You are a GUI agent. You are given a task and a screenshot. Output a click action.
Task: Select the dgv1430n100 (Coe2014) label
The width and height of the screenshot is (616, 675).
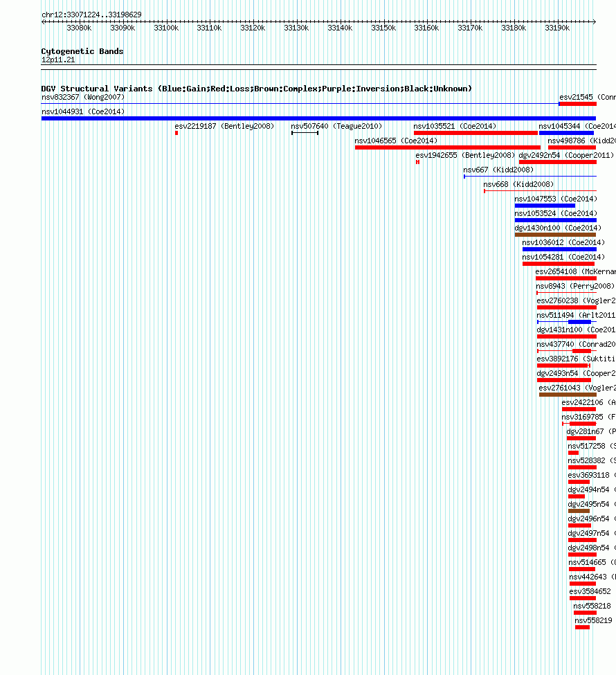(558, 228)
